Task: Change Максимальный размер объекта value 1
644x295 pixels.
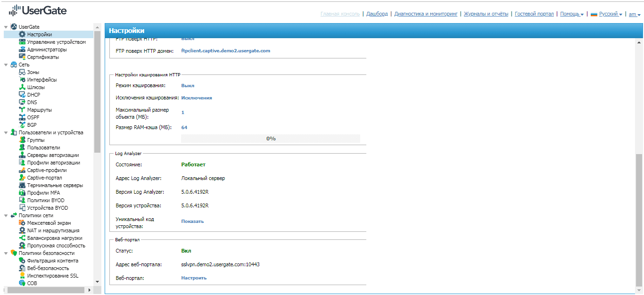Action: pos(183,113)
